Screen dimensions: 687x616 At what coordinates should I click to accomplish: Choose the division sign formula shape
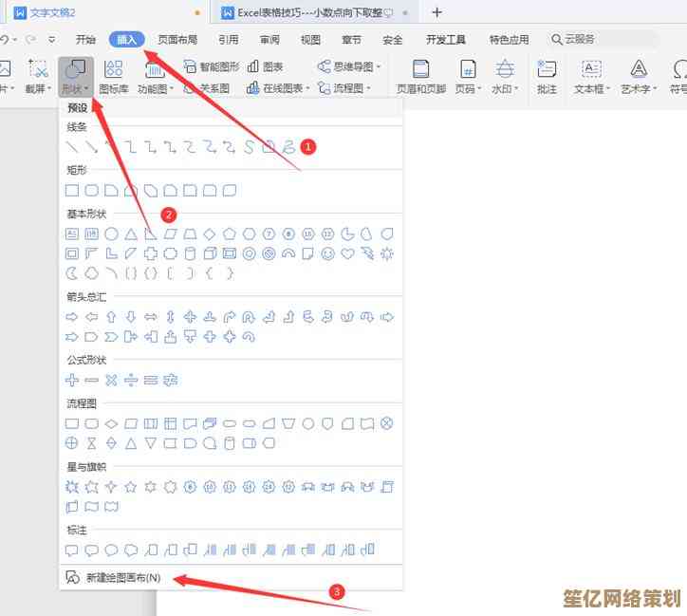point(131,380)
